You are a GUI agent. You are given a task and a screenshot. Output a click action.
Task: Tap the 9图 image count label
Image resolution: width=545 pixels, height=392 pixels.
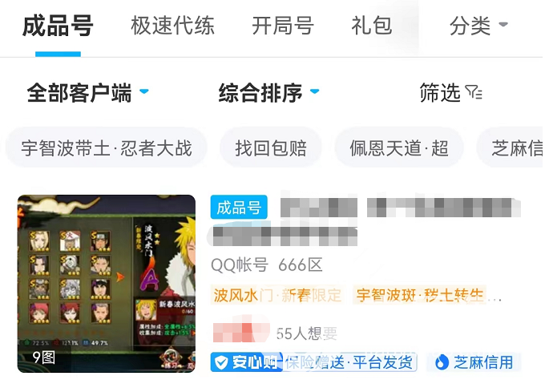44,358
